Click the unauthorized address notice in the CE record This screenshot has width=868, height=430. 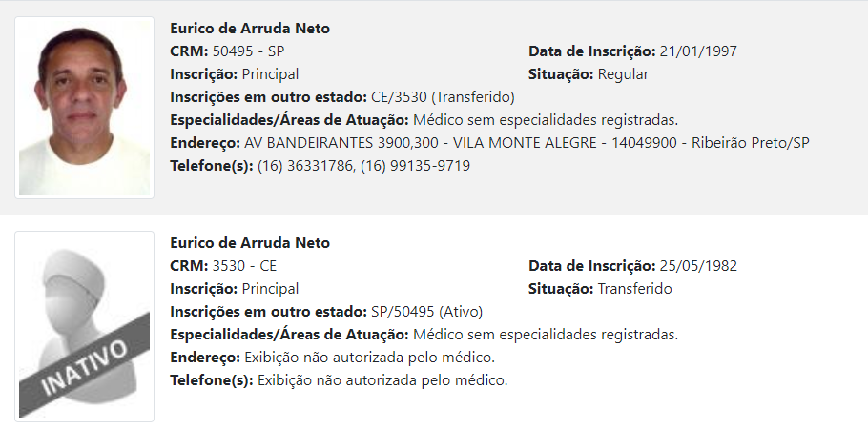click(369, 358)
